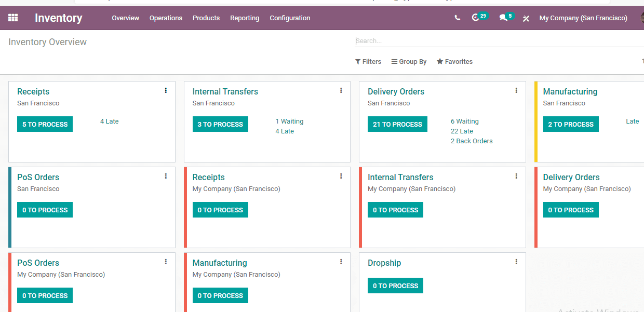Open the Operations menu
Viewport: 644px width, 312px height.
[166, 18]
